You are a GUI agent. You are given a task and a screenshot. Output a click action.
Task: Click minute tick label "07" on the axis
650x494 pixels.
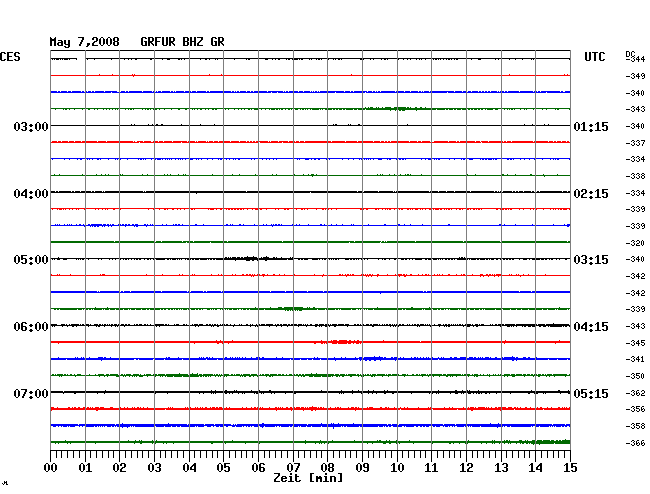pyautogui.click(x=293, y=467)
